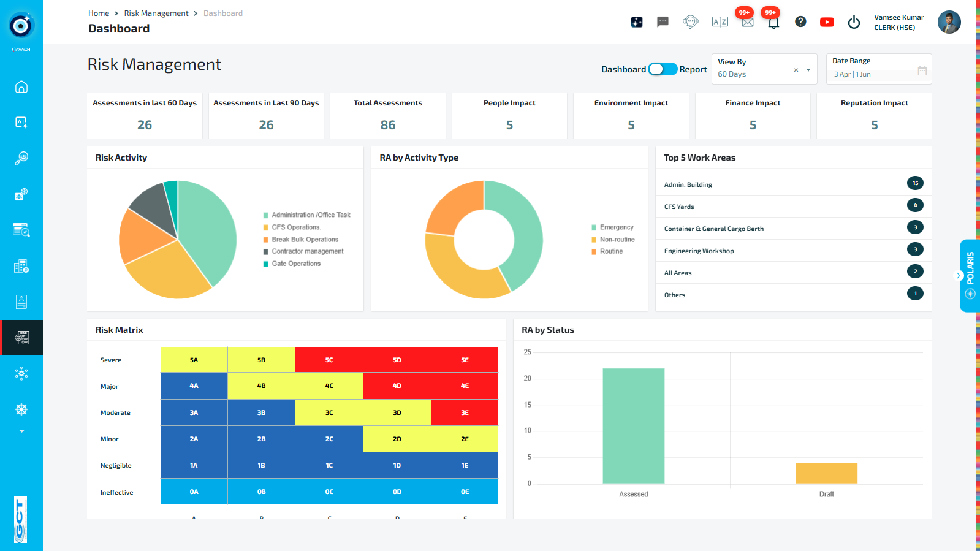Go to Home breadcrumb
The height and width of the screenshot is (551, 980).
coord(99,13)
